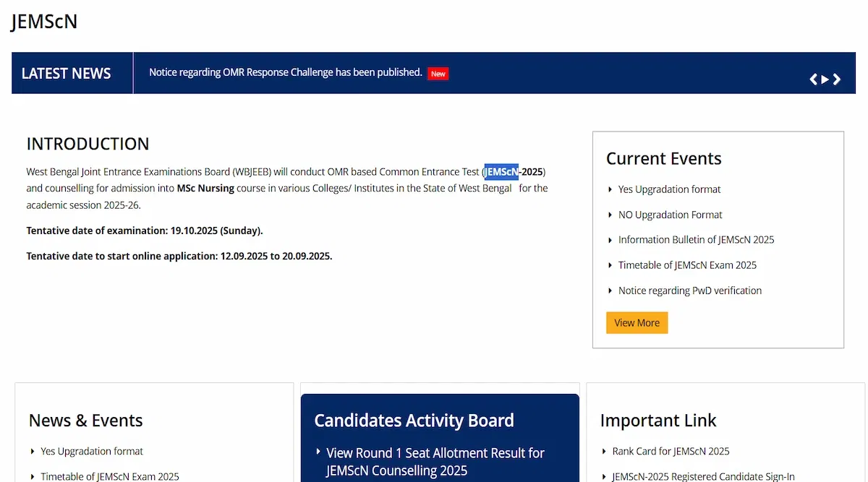This screenshot has width=868, height=482.
Task: Click the JEMScN page title
Action: (x=44, y=22)
